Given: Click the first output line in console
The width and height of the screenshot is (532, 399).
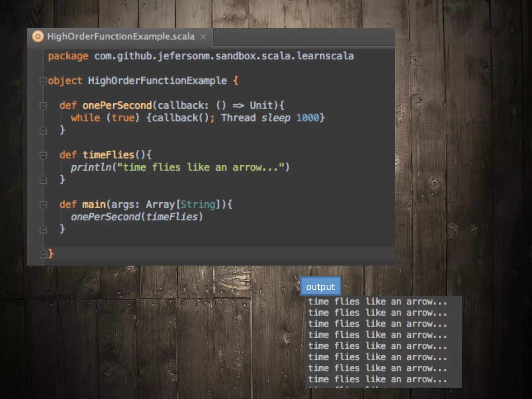Looking at the screenshot, I should (377, 302).
